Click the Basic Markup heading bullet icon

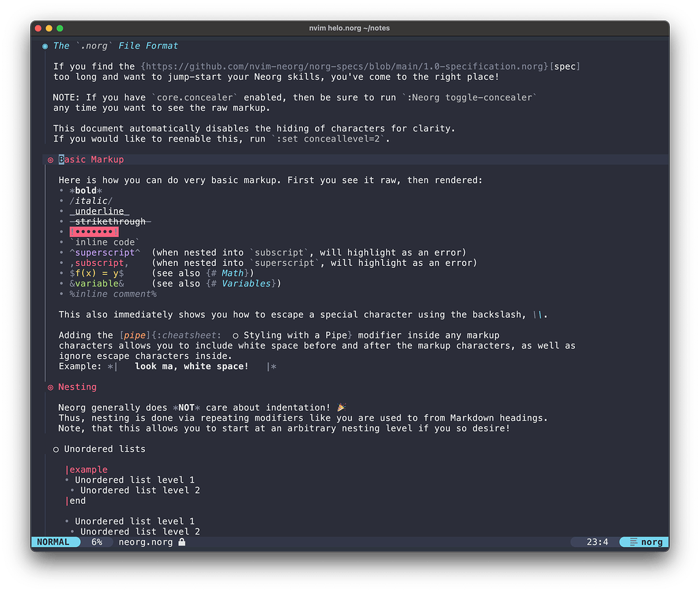click(50, 159)
